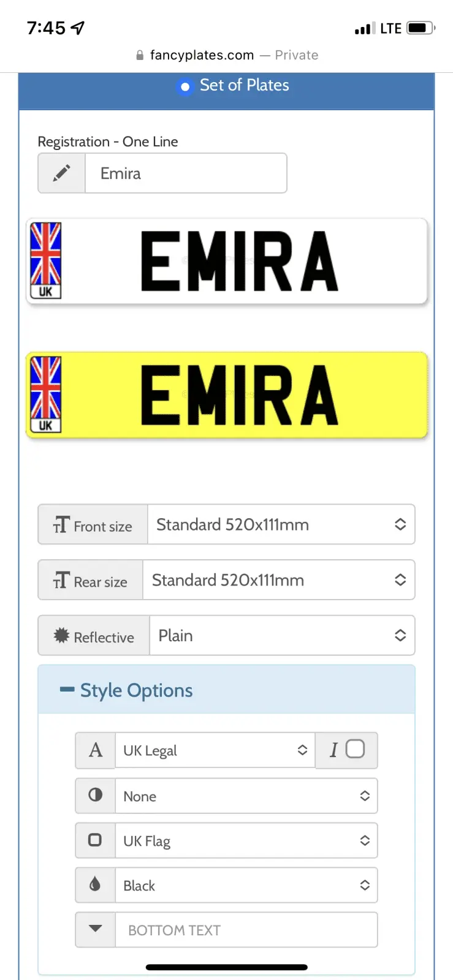Open the Front size Standard 520x111mm dropdown

click(281, 524)
